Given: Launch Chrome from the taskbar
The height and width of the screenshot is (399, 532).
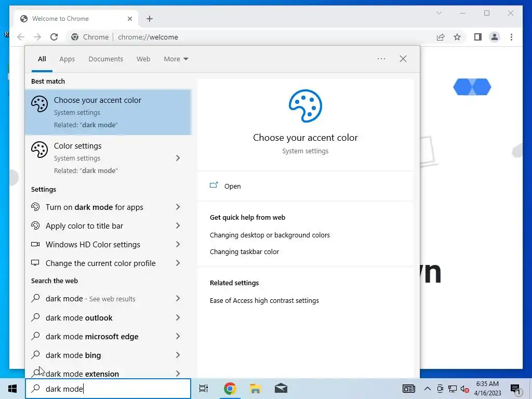Looking at the screenshot, I should [x=230, y=389].
